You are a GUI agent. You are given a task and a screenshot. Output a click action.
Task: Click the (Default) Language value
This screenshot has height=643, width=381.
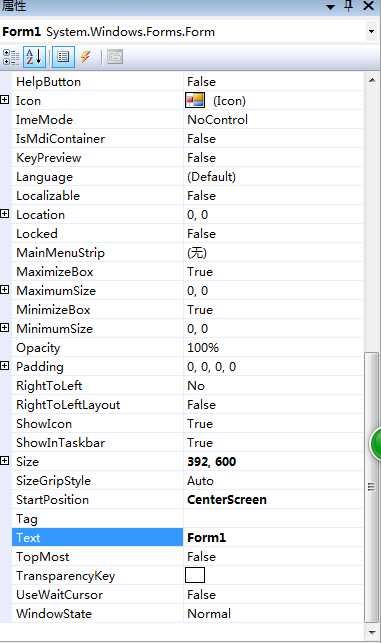coord(211,177)
